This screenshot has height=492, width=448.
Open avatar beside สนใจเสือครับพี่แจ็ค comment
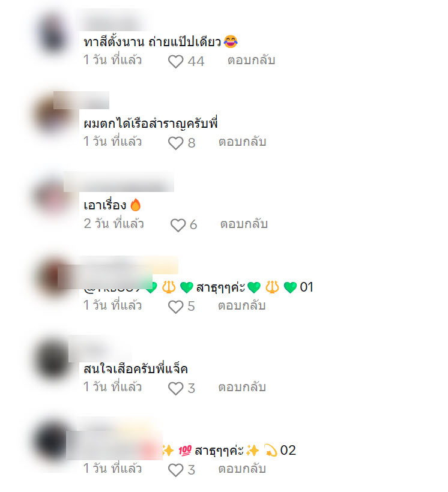[53, 360]
